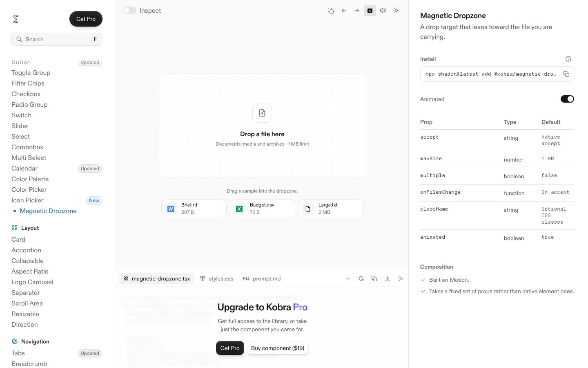Enable the Inspect toggle
Screen dimensions: 588x368
click(x=129, y=11)
